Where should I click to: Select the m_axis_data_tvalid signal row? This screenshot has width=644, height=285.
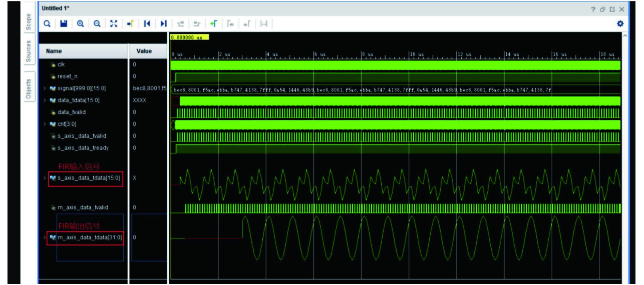82,207
